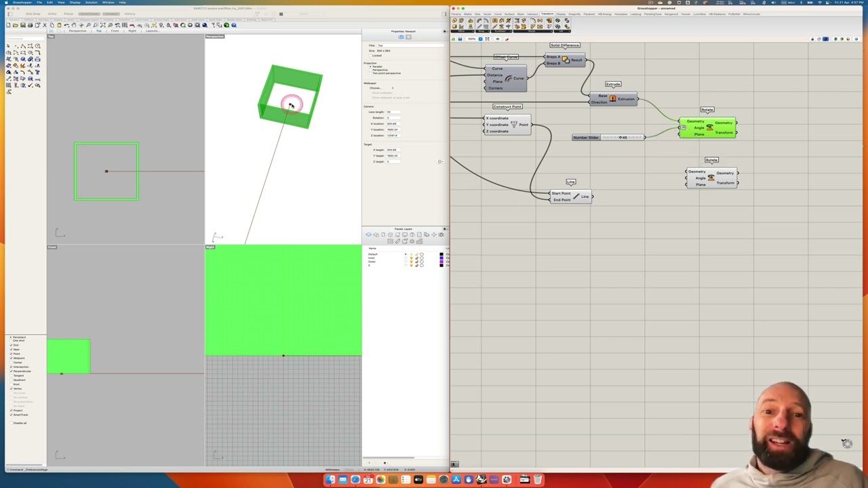Viewport: 868px width, 488px height.
Task: Click the Offset Curve component icon
Action: (x=509, y=79)
